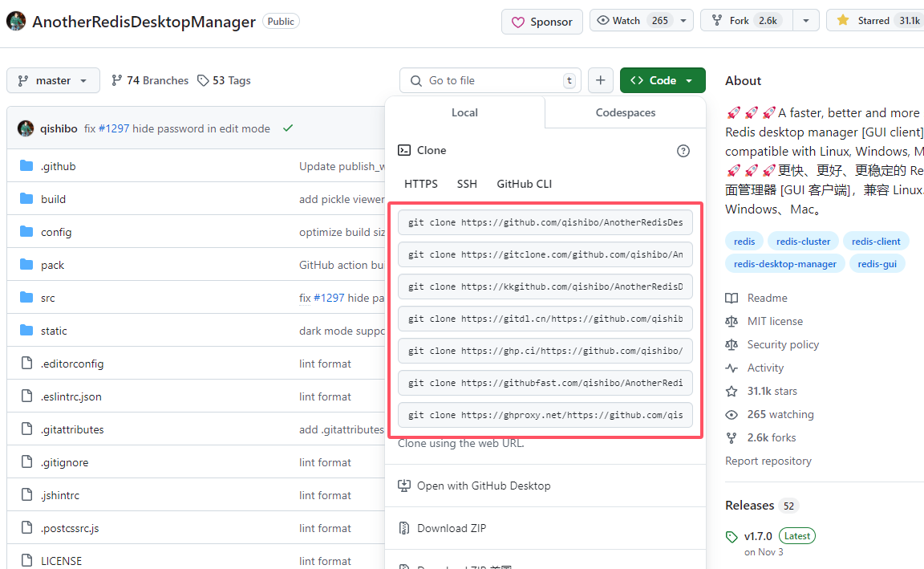This screenshot has height=569, width=924.
Task: Click Report repository link
Action: [768, 461]
